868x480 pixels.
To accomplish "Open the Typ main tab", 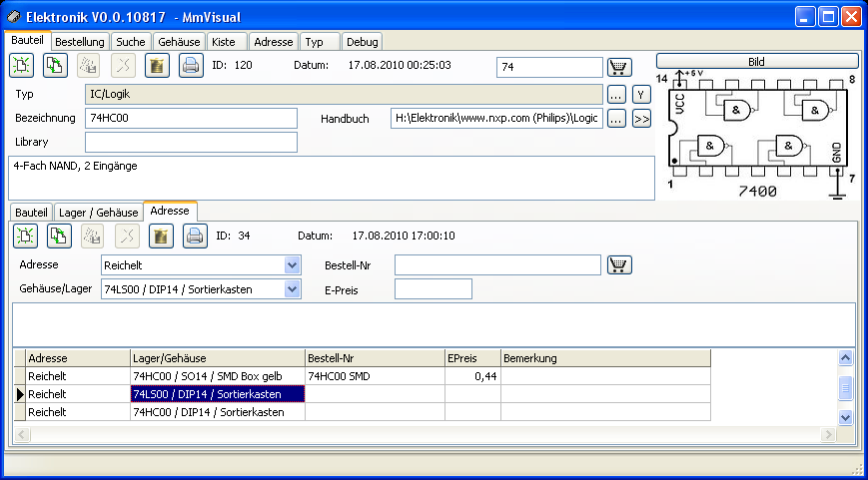I will 320,42.
